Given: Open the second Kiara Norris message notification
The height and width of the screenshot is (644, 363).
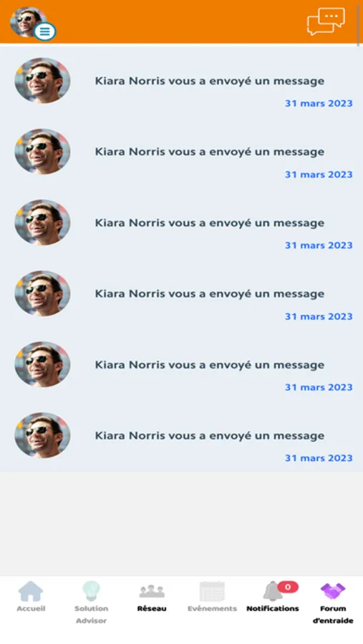Looking at the screenshot, I should (x=181, y=152).
